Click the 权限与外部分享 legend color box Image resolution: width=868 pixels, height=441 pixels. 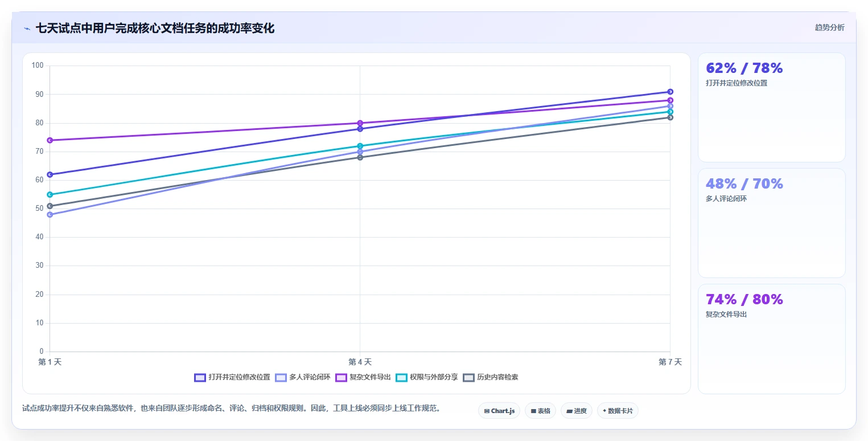pos(401,377)
